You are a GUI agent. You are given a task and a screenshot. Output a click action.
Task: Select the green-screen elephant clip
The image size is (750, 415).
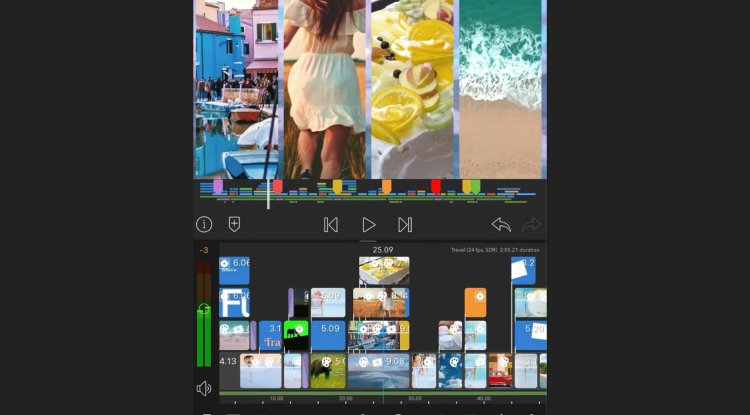point(296,335)
